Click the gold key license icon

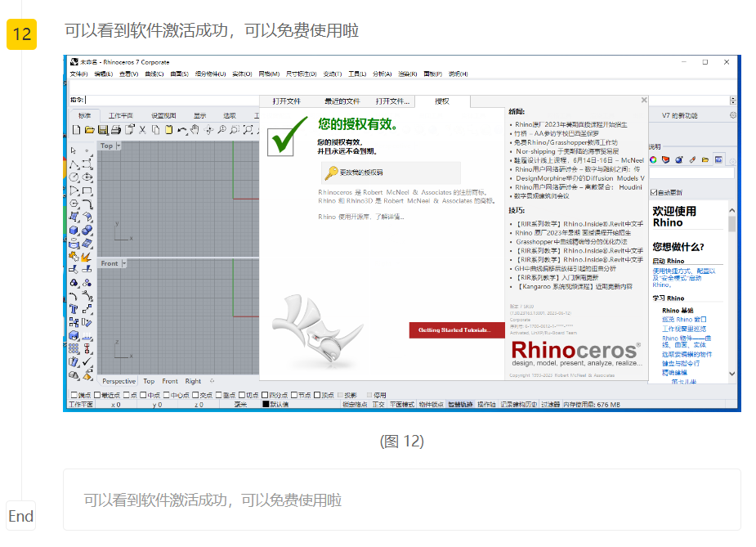tap(331, 173)
